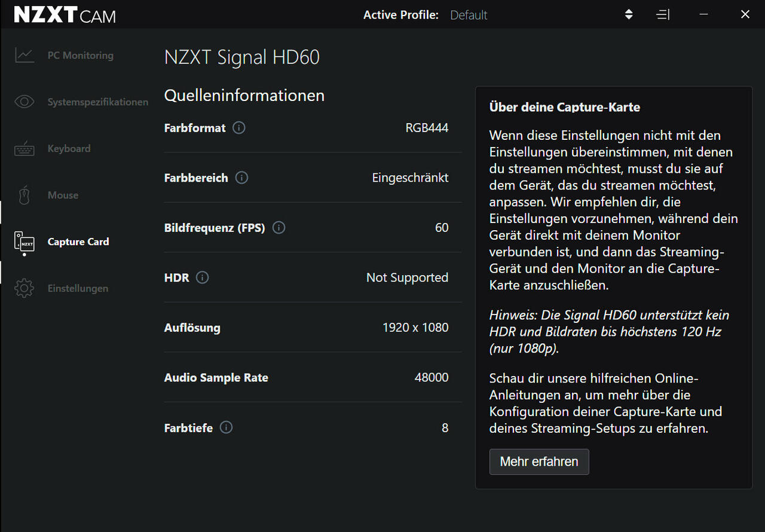Click the Mehr erfahren button
Viewport: 765px width, 532px height.
539,461
